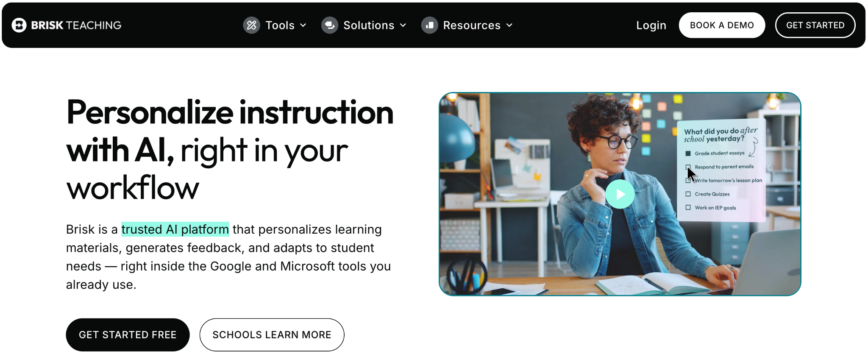The image size is (868, 357).
Task: Click the puzzle-piece icon beside Tools
Action: (251, 25)
